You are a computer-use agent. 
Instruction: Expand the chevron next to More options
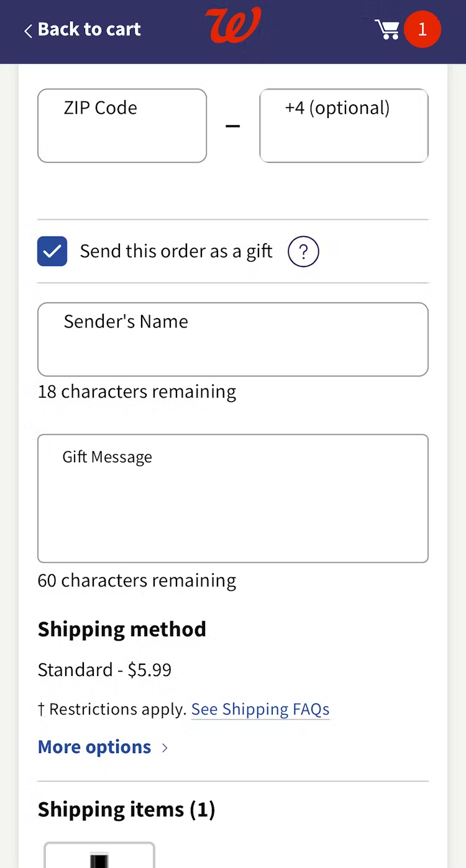[165, 747]
